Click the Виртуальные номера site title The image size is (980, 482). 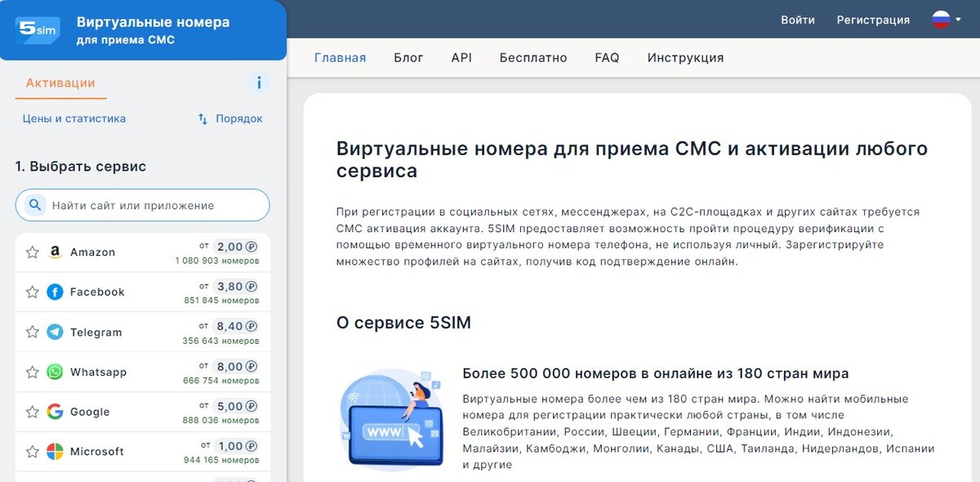(x=153, y=22)
